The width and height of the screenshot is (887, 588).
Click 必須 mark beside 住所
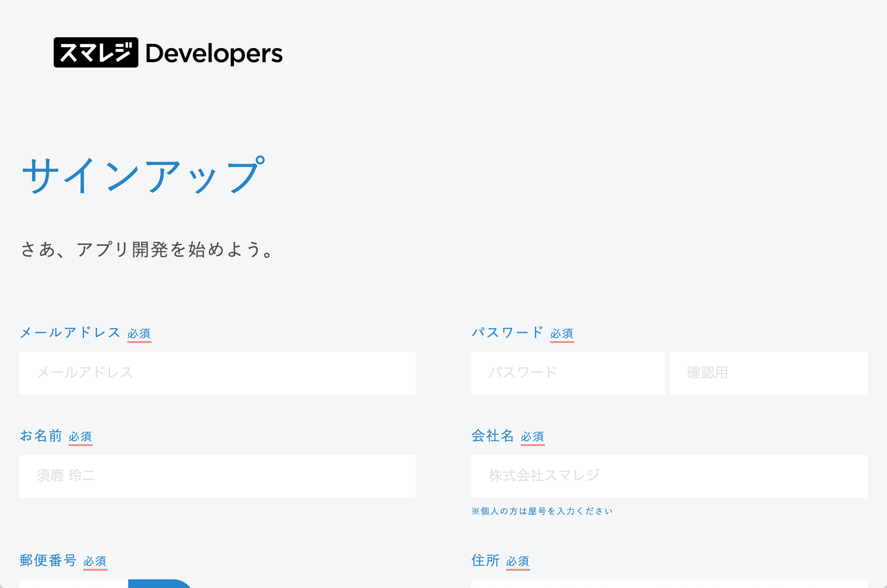click(x=518, y=562)
